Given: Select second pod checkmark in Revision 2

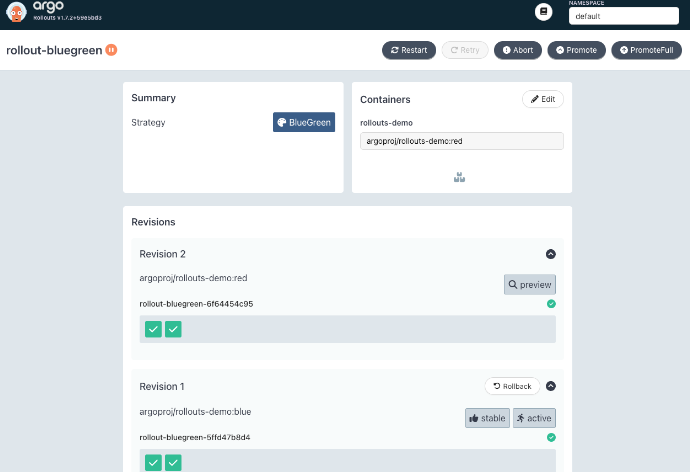Looking at the screenshot, I should (173, 329).
